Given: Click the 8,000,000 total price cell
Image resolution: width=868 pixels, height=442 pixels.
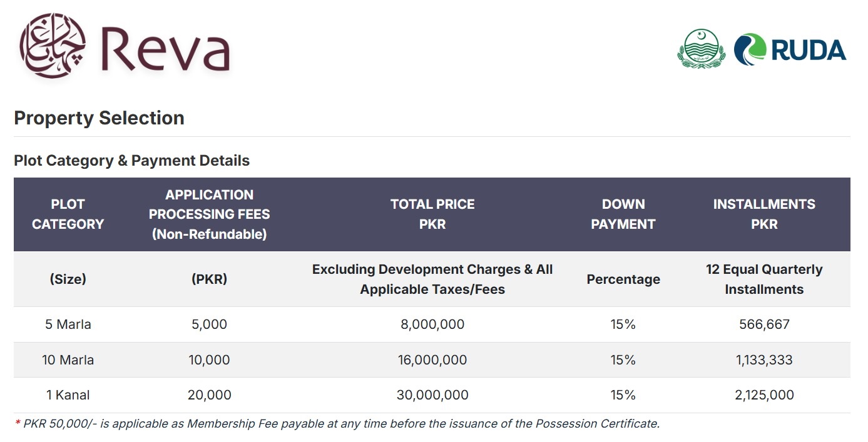Looking at the screenshot, I should pyautogui.click(x=432, y=324).
